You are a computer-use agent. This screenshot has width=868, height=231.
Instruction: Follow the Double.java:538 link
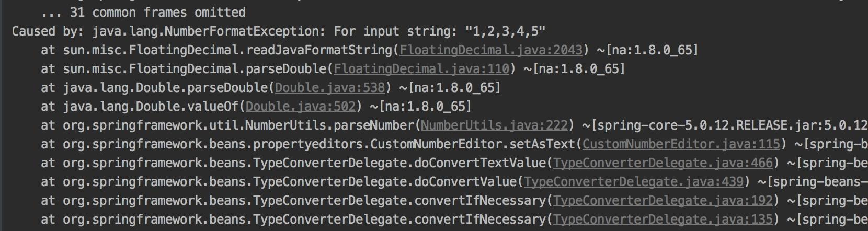(329, 88)
